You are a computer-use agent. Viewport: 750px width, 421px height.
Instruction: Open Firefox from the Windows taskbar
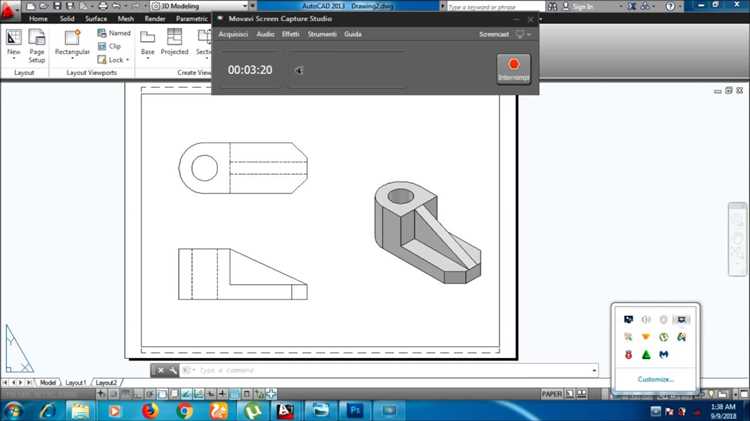click(149, 410)
